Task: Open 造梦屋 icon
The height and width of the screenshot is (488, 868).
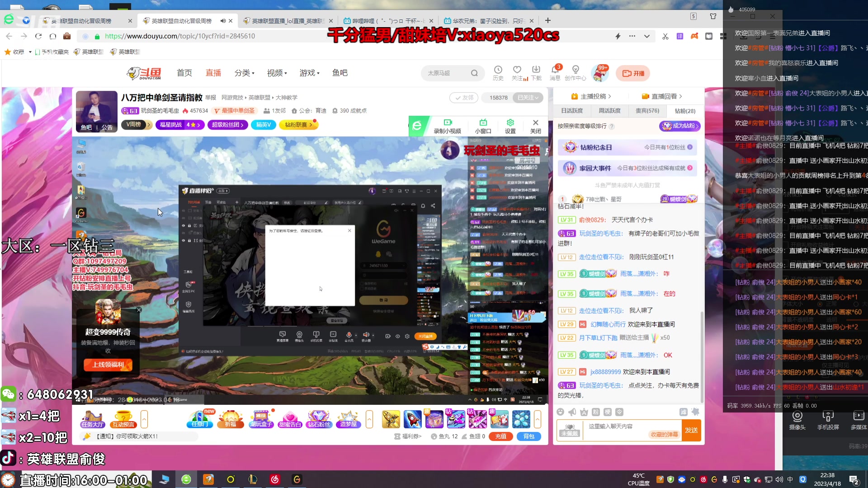Action: tap(348, 419)
